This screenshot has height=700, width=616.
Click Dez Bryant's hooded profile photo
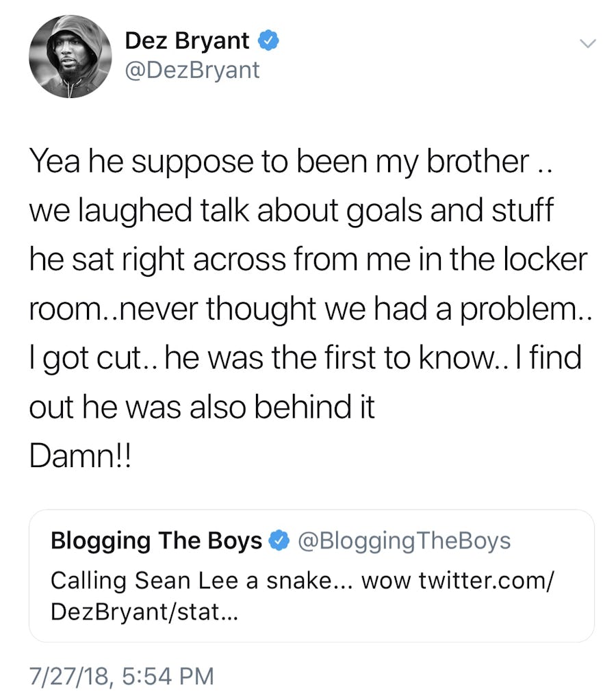point(70,55)
